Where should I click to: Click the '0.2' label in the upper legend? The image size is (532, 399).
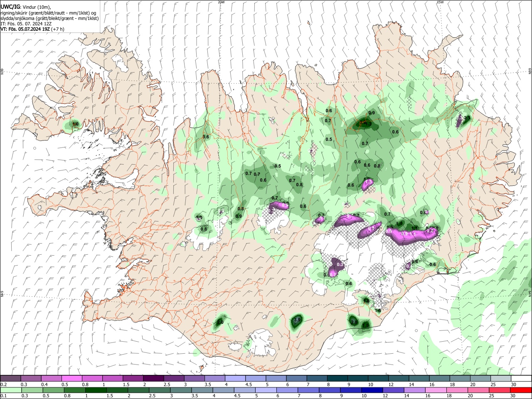pos(4,384)
